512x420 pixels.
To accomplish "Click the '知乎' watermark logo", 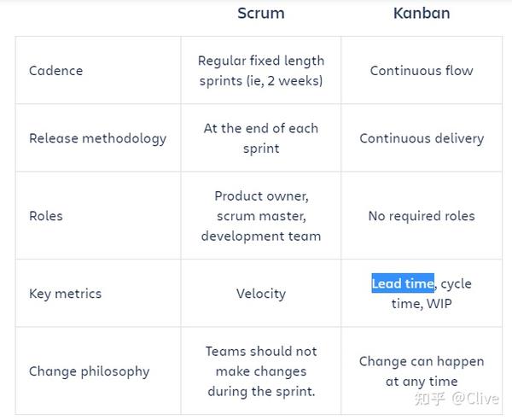I will [430, 399].
